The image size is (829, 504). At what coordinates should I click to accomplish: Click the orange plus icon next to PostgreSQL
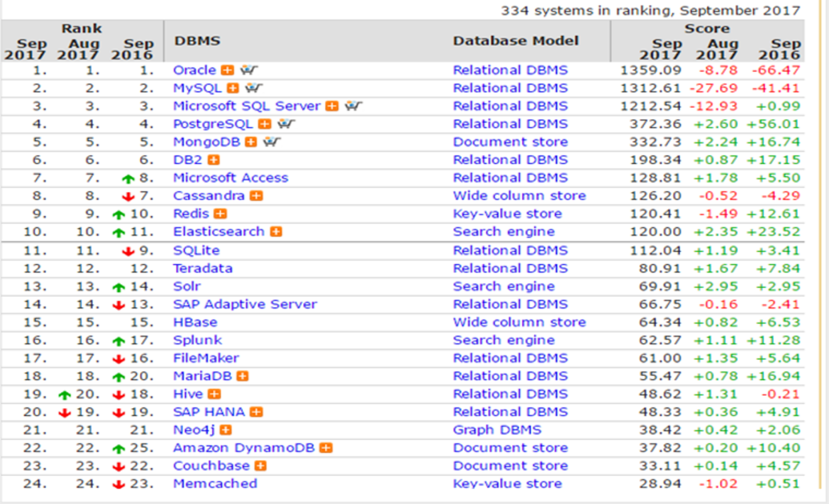(x=265, y=124)
